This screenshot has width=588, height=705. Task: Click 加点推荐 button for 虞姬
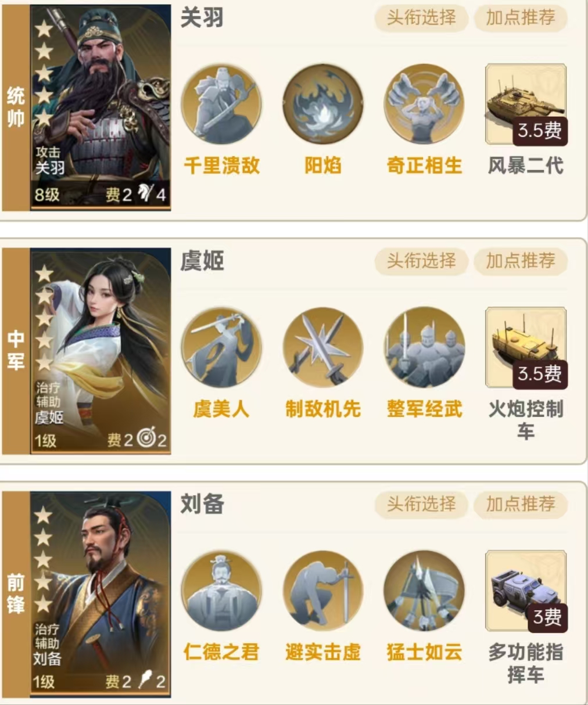tap(521, 261)
